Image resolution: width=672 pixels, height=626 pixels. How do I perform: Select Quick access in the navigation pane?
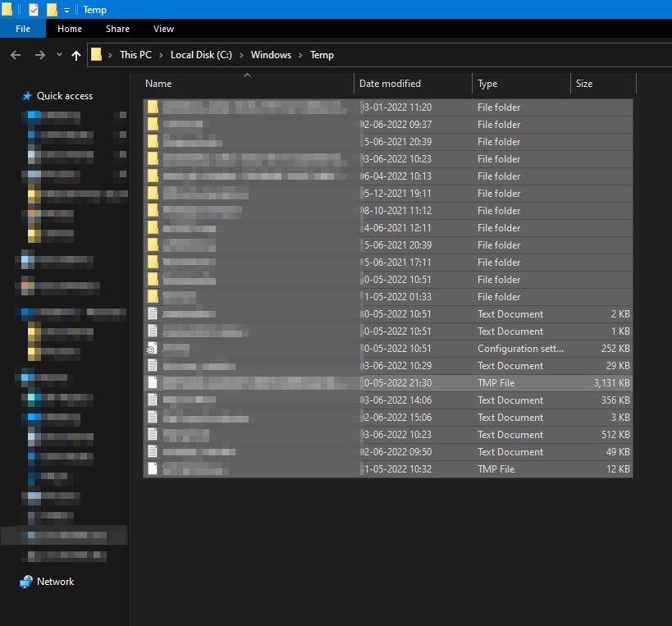[64, 96]
